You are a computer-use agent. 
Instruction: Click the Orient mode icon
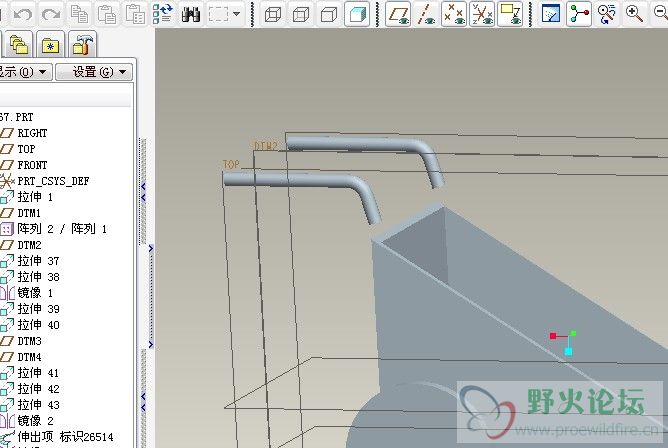point(607,14)
